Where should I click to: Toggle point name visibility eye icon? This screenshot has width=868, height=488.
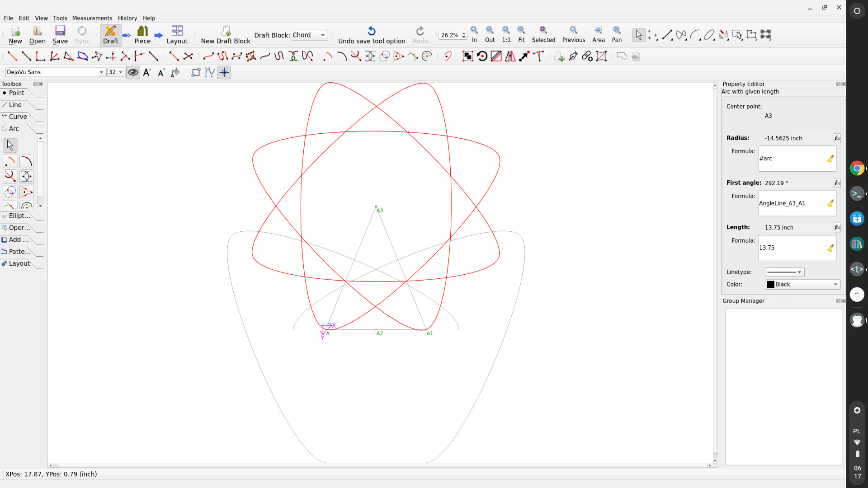(x=132, y=72)
